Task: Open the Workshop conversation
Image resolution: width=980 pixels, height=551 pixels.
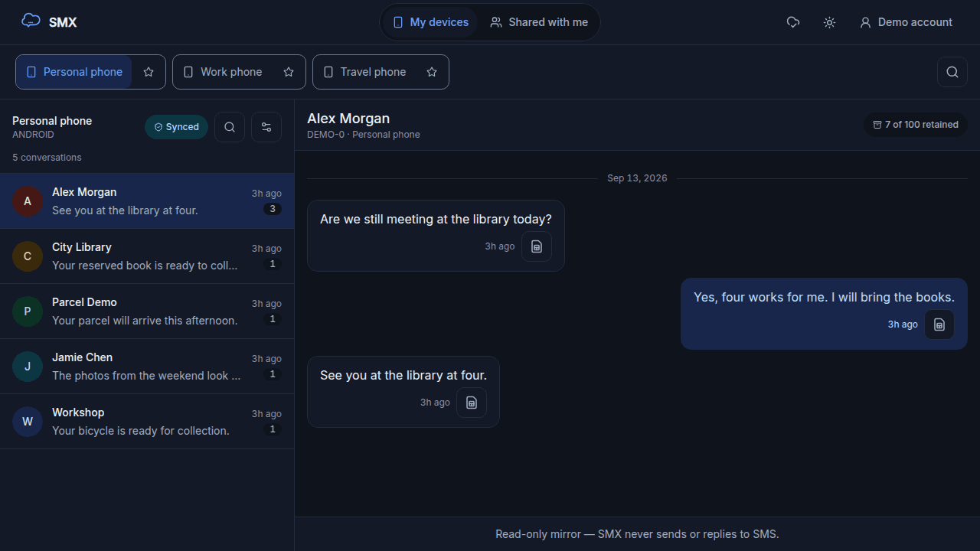Action: [x=147, y=422]
